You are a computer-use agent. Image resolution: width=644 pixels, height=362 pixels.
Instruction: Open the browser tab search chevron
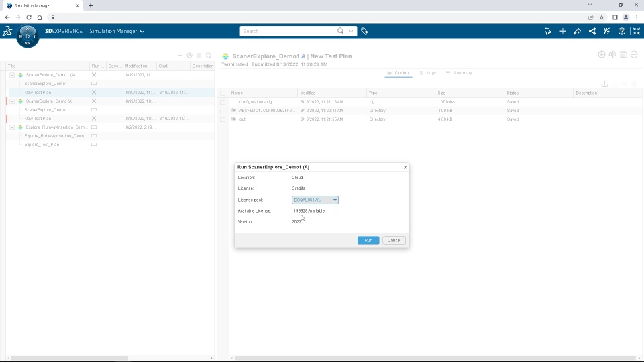[590, 5]
